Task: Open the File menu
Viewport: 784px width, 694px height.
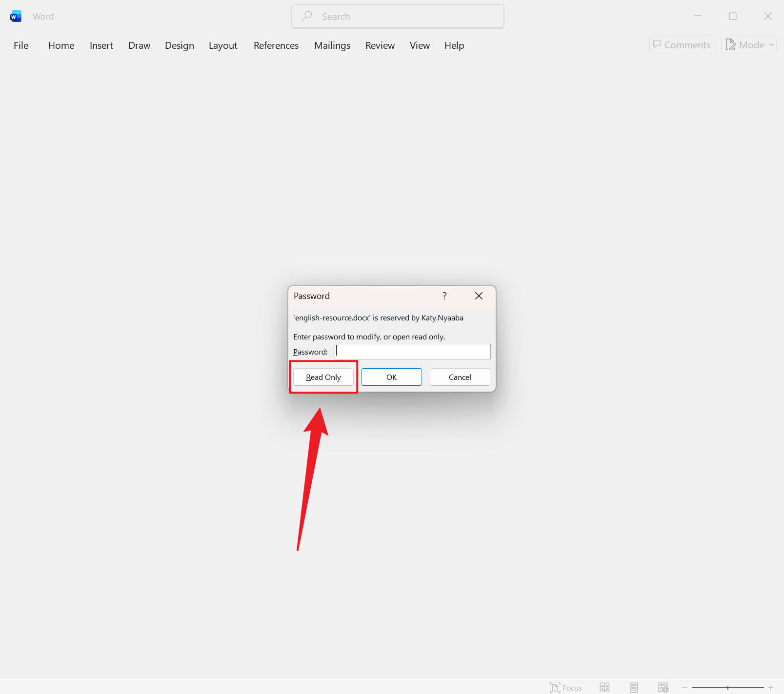Action: pos(20,45)
